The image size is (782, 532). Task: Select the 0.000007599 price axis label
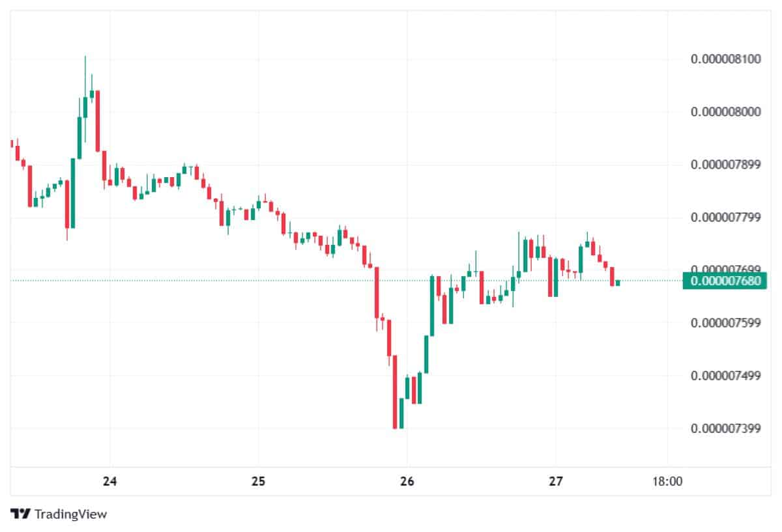(x=726, y=322)
